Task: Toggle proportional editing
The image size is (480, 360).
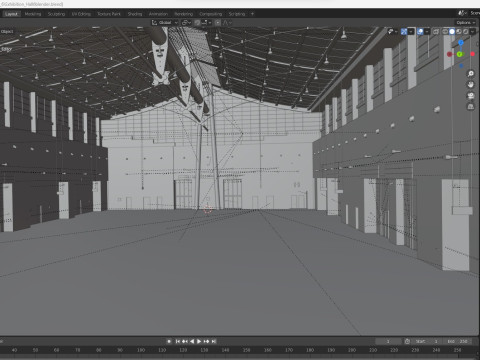Action: coord(218,23)
